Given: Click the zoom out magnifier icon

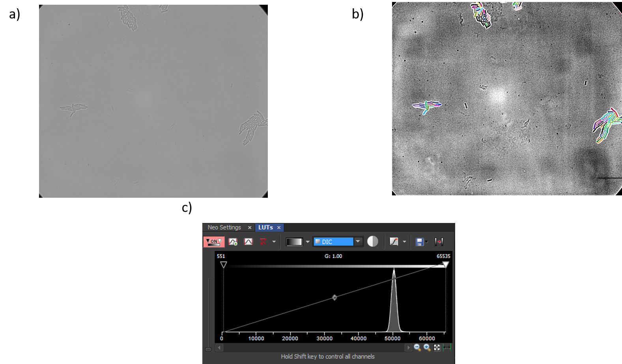Looking at the screenshot, I should 417,347.
